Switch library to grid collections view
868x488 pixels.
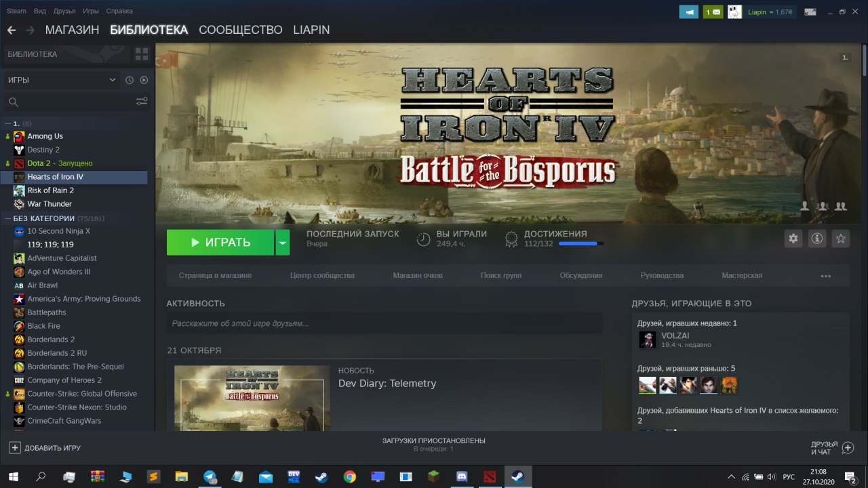(x=142, y=54)
